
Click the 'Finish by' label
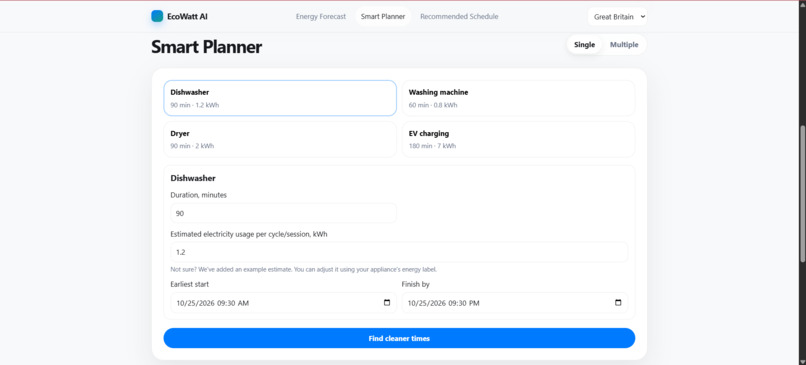pyautogui.click(x=415, y=284)
